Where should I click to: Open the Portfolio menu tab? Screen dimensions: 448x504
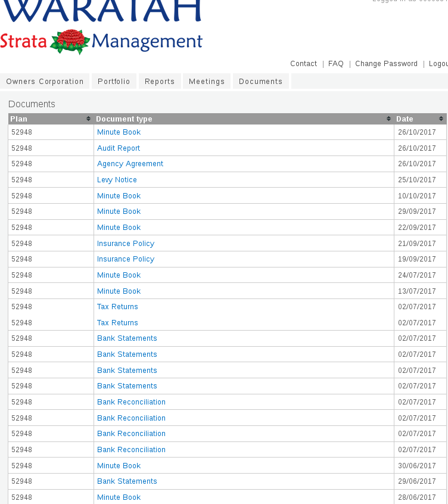click(x=114, y=82)
